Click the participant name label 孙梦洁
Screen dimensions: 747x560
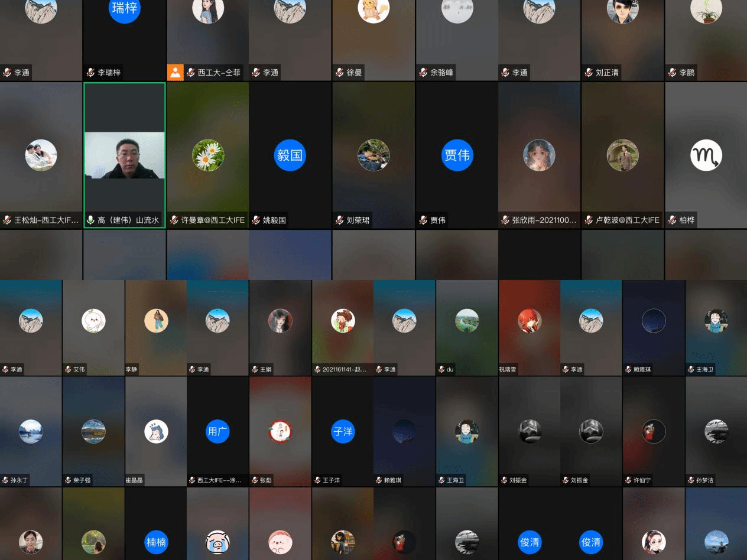704,480
